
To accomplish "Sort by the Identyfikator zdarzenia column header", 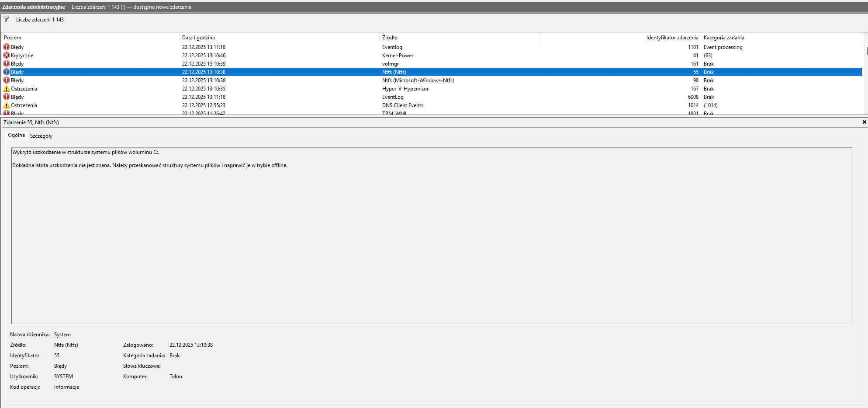I will pos(620,38).
